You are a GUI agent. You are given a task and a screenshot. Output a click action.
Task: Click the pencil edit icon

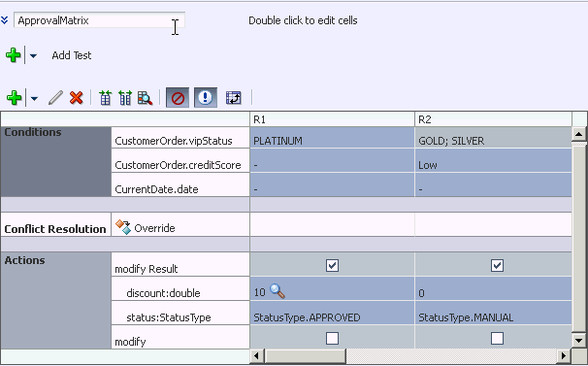(x=55, y=98)
